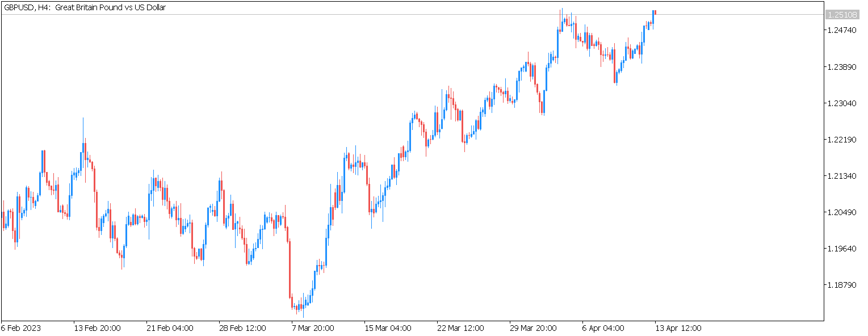Click the 1.19640 price axis label
This screenshot has height=336, width=868.
(842, 249)
